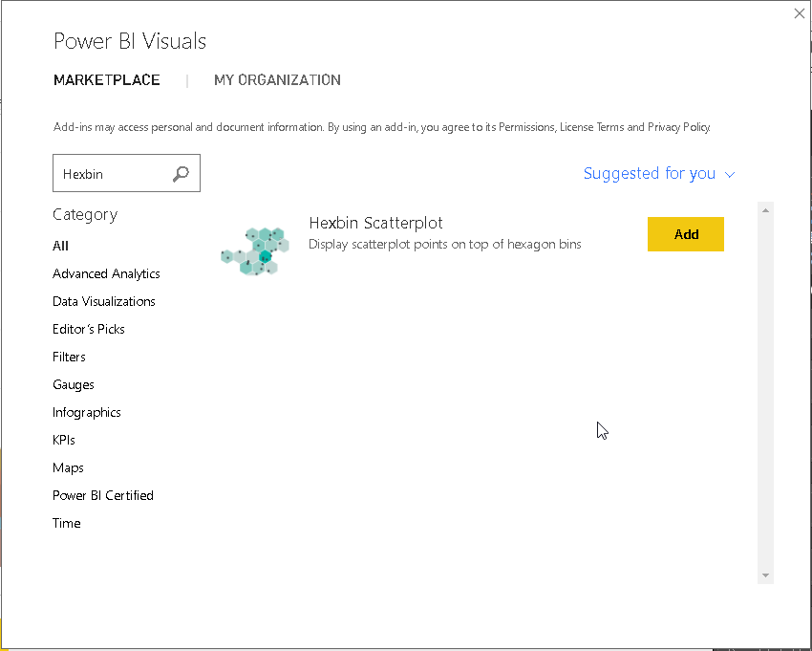Select the Time category
The height and width of the screenshot is (651, 812).
click(66, 523)
